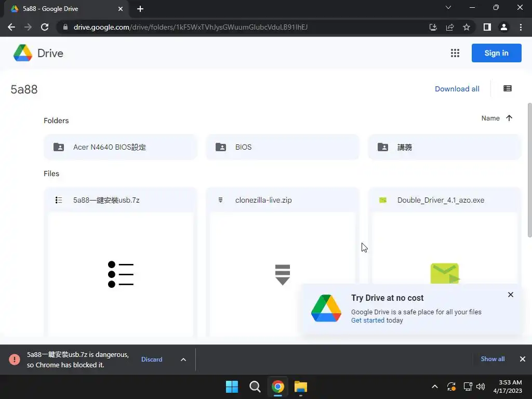Discard the blocked download
532x399 pixels.
[x=152, y=360]
